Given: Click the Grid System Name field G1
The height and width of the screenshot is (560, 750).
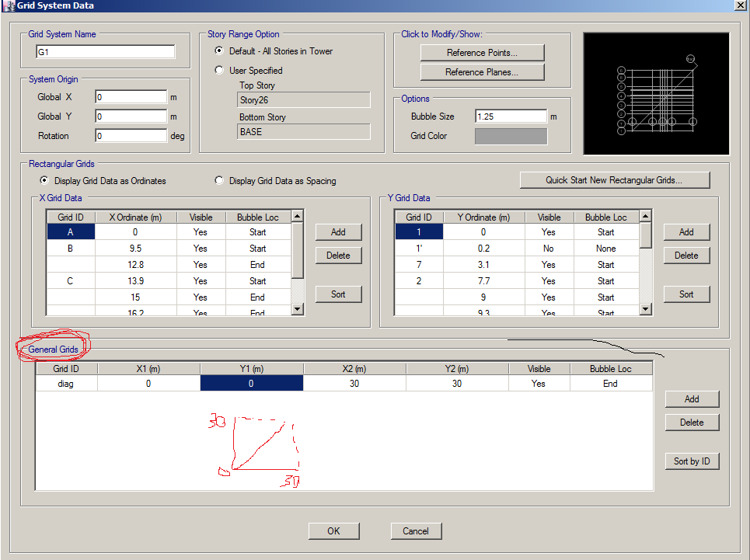Looking at the screenshot, I should click(x=105, y=51).
